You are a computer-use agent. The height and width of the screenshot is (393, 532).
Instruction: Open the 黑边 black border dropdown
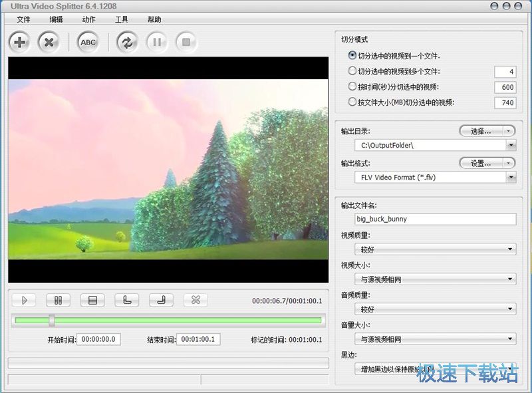pyautogui.click(x=436, y=369)
